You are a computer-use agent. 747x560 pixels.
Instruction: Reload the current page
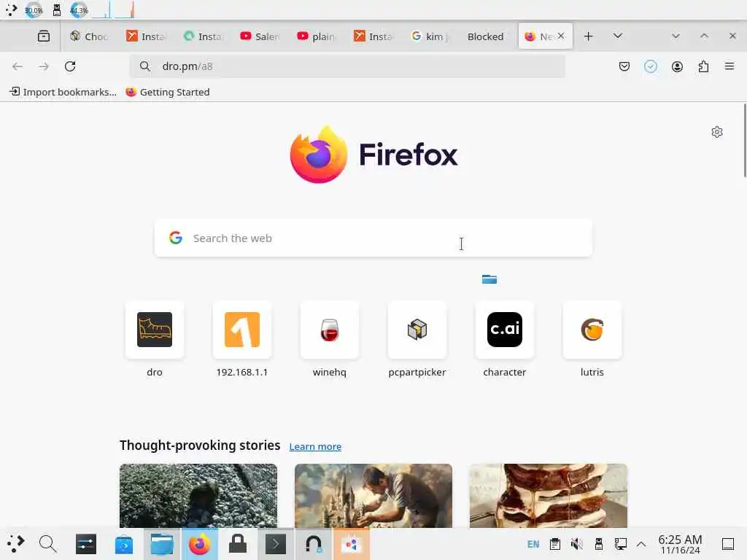tap(70, 66)
